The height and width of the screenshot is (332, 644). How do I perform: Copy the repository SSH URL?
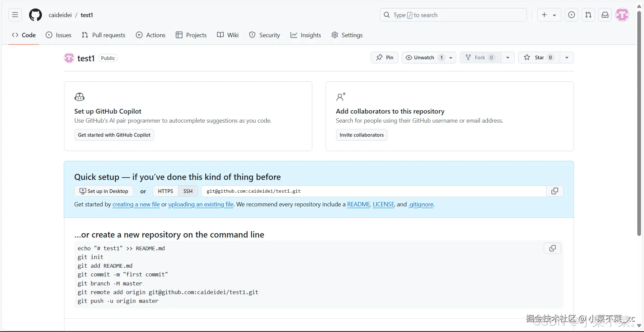(555, 191)
